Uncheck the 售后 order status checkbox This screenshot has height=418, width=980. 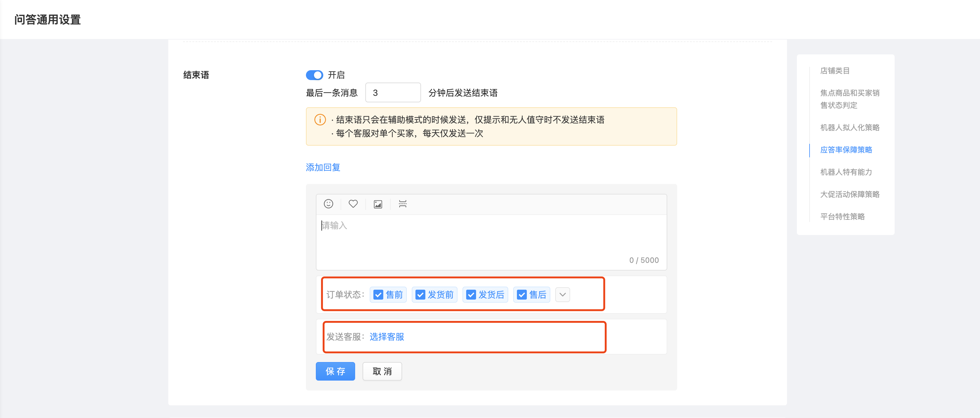pyautogui.click(x=522, y=295)
